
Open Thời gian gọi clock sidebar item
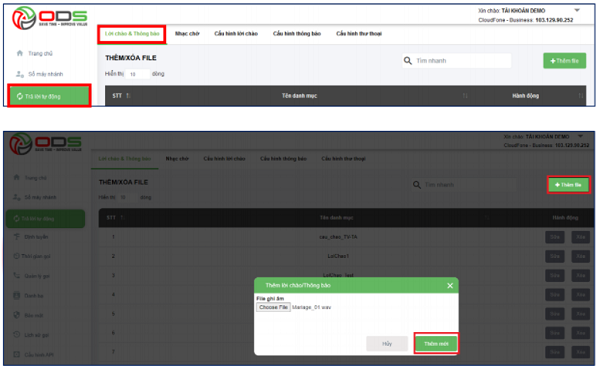(x=32, y=256)
